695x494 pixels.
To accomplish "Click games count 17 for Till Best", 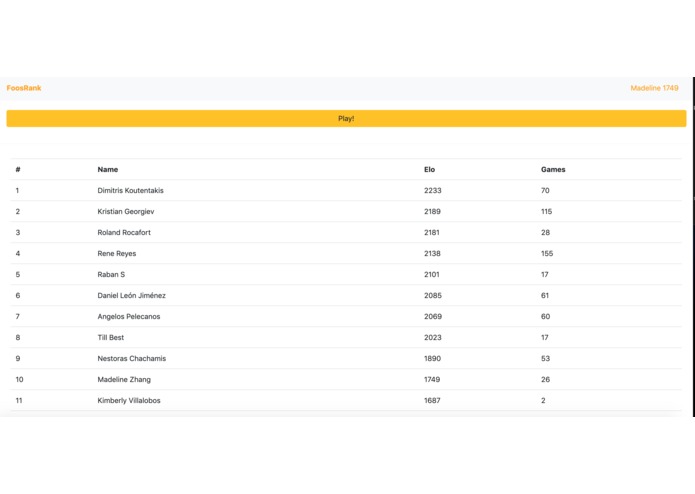I will point(545,337).
